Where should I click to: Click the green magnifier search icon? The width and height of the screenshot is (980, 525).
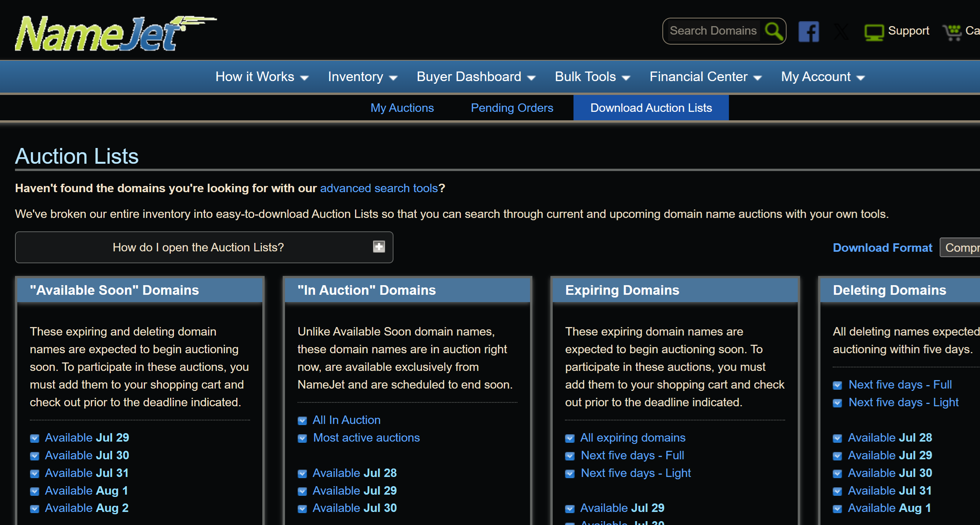[x=774, y=31]
